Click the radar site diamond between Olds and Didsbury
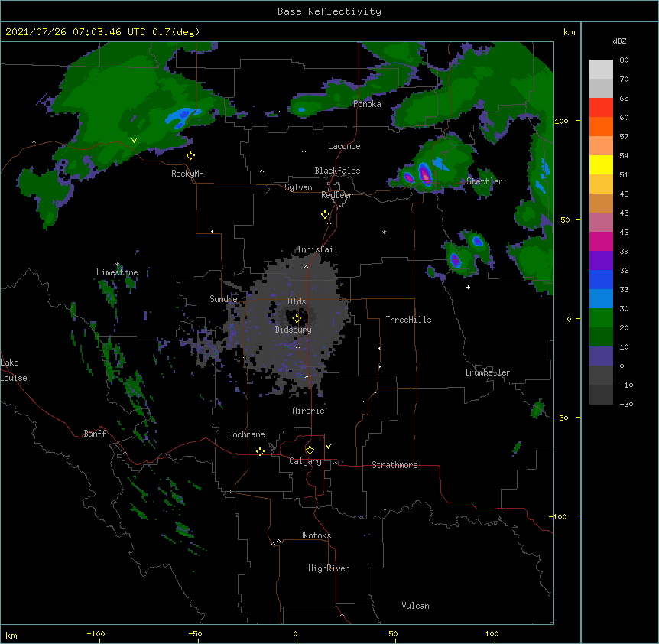 point(297,318)
